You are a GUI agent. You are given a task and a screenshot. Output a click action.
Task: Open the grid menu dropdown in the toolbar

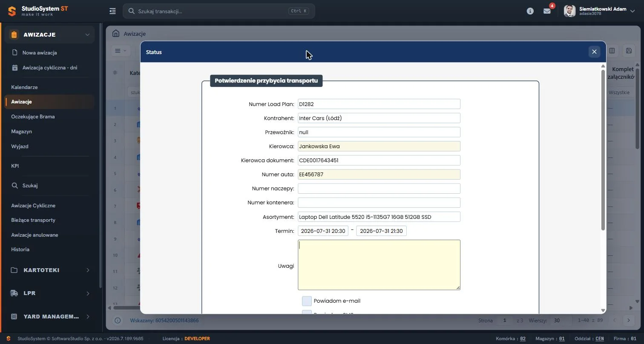point(121,51)
